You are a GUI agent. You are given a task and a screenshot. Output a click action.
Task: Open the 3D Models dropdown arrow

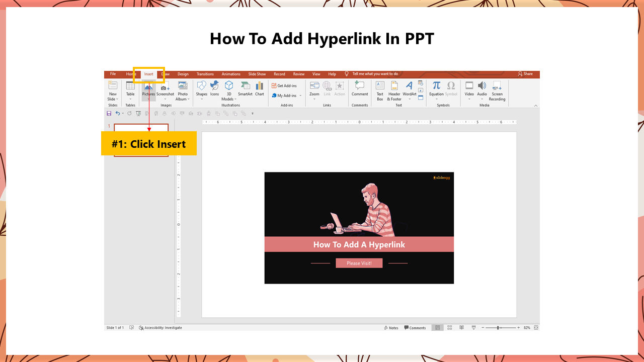click(x=235, y=100)
